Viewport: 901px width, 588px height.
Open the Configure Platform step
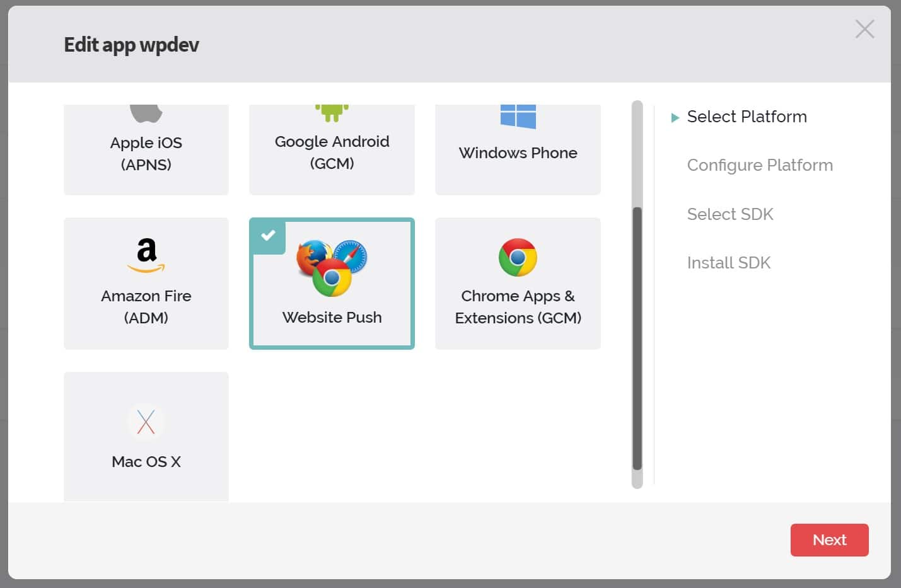coord(760,165)
